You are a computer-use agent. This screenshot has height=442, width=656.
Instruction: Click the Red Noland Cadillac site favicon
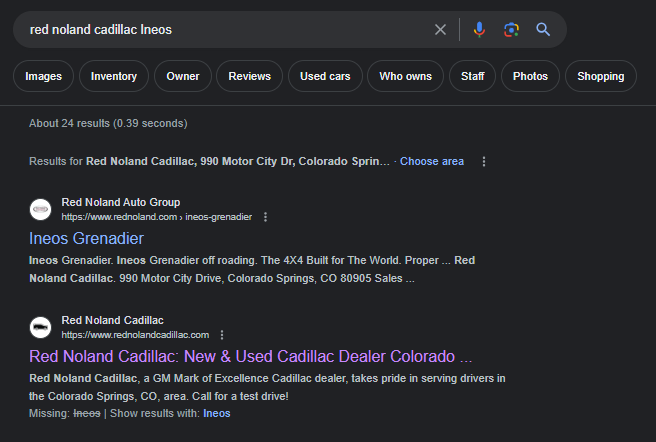click(41, 327)
